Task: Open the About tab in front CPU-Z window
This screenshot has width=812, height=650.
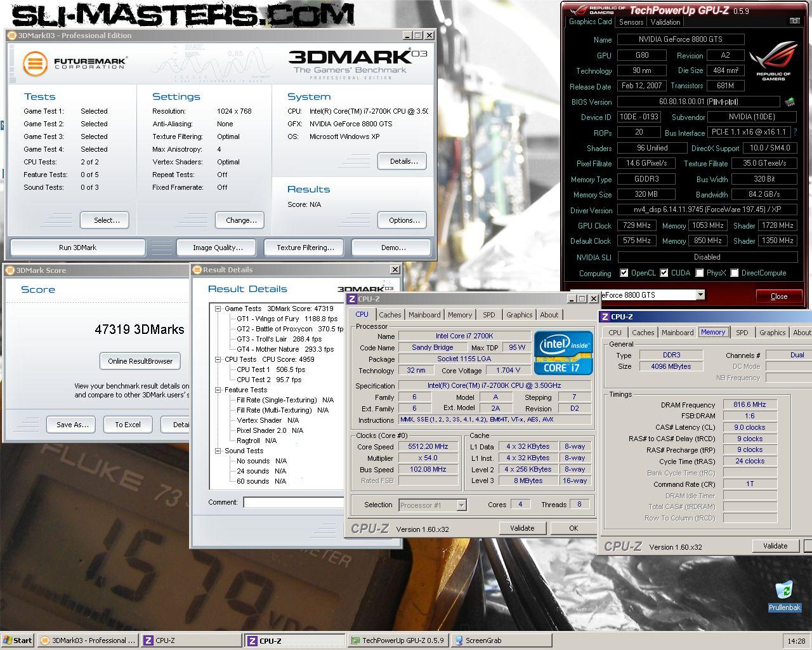Action: click(549, 315)
